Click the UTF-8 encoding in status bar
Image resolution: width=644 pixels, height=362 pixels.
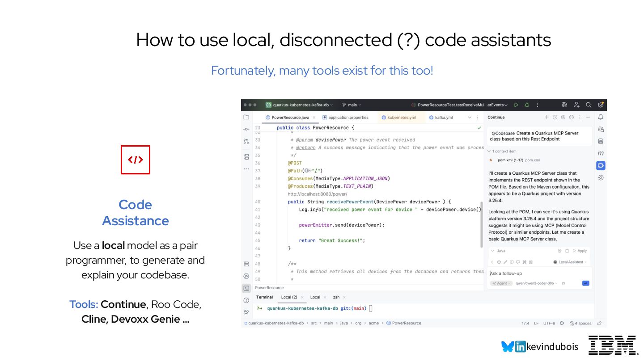point(549,323)
